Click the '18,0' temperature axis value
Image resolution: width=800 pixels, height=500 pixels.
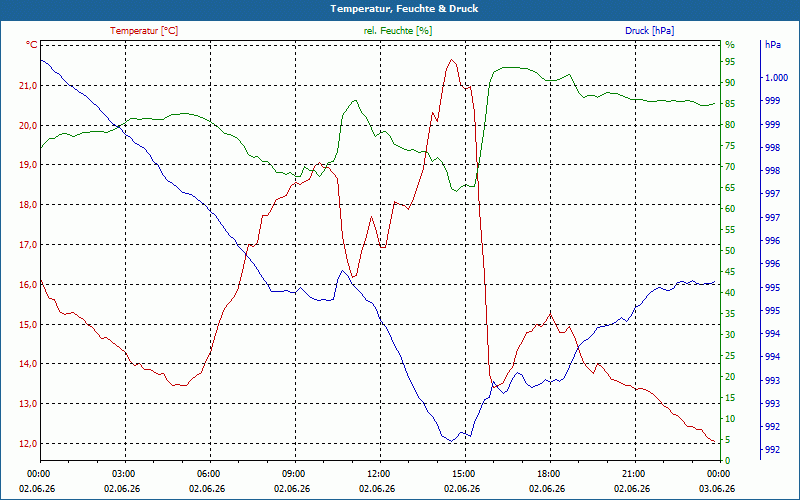[29, 205]
